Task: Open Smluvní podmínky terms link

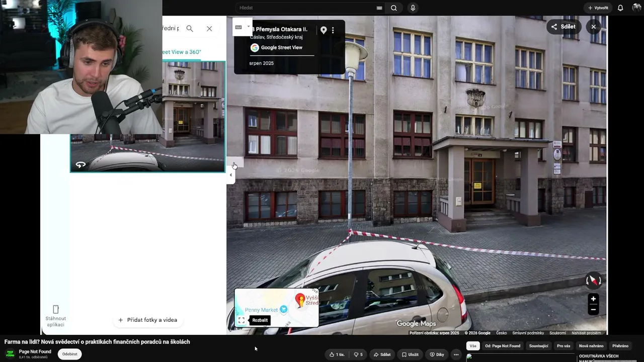Action: point(528,333)
